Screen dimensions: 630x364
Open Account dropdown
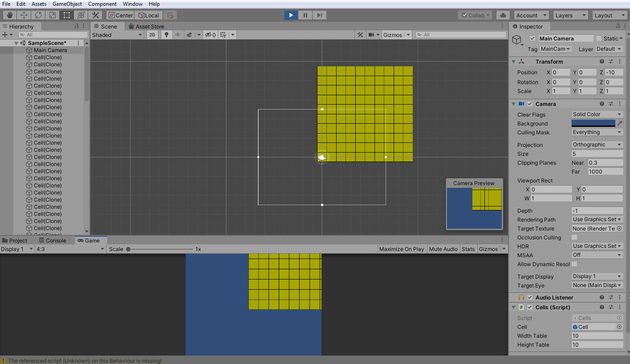[x=532, y=15]
